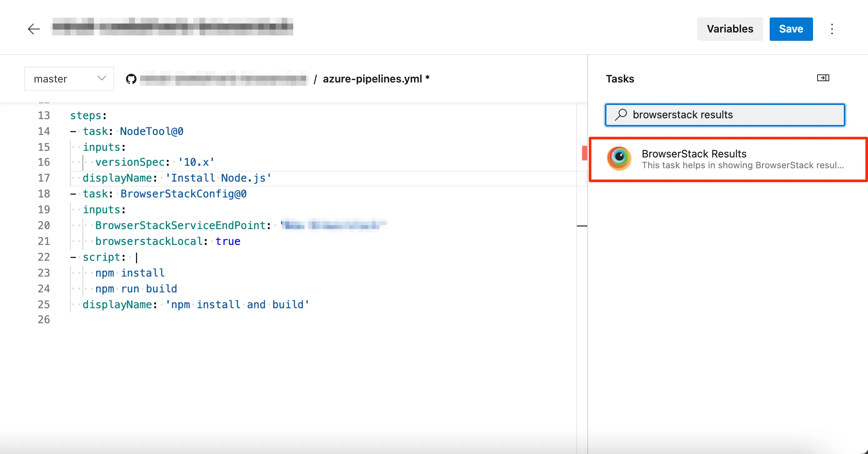Go back using the left arrow
Image resolution: width=868 pixels, height=454 pixels.
pos(34,29)
